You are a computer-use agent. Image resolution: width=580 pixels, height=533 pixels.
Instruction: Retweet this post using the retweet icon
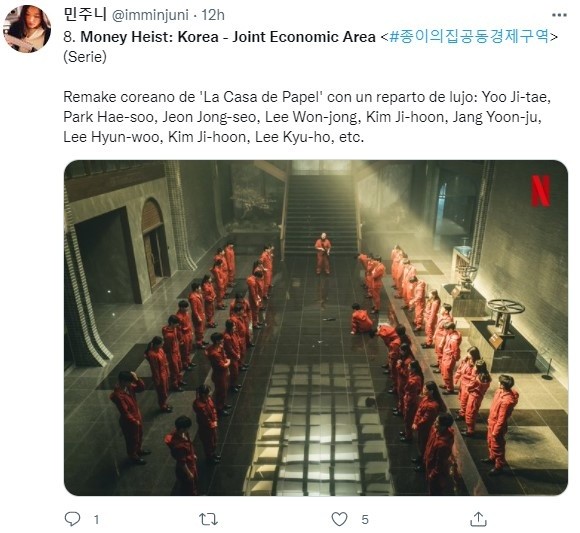208,519
